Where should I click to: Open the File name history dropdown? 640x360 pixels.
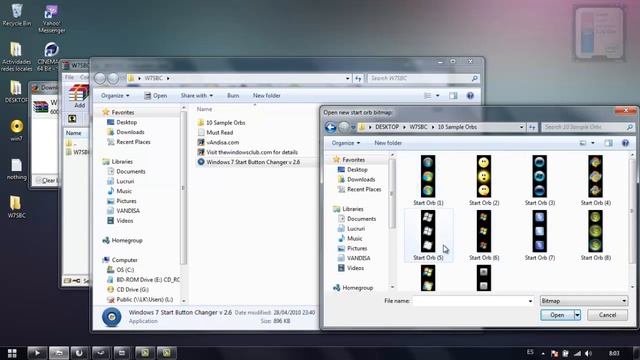(x=530, y=301)
